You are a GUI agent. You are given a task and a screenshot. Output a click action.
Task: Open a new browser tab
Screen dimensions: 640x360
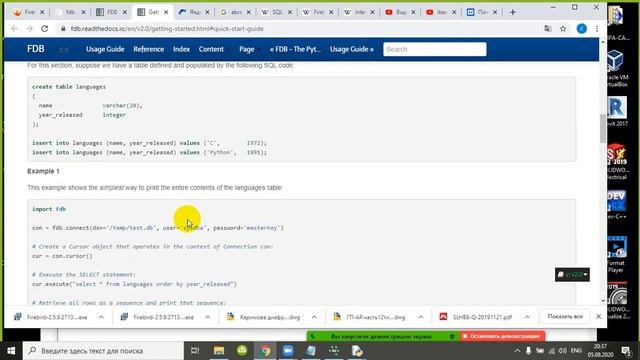pyautogui.click(x=513, y=12)
